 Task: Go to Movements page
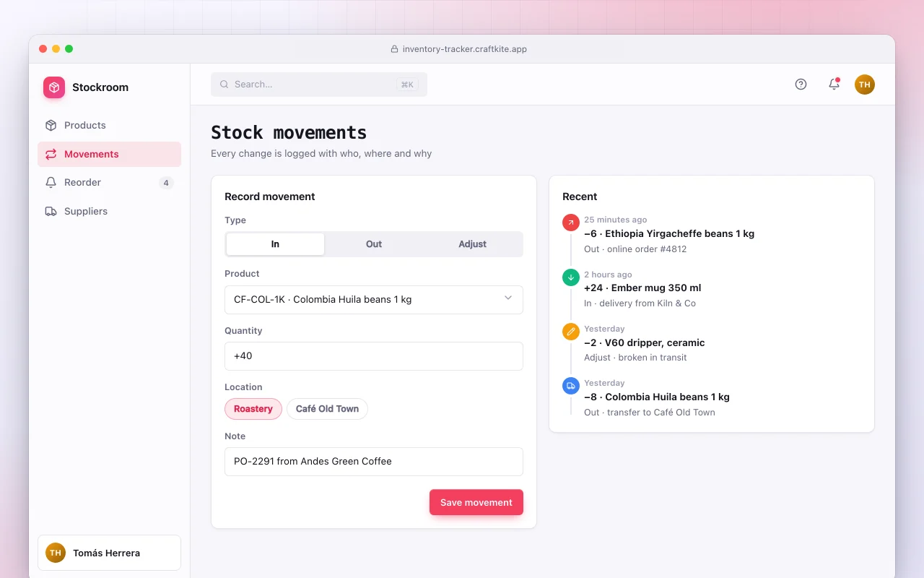coord(109,154)
